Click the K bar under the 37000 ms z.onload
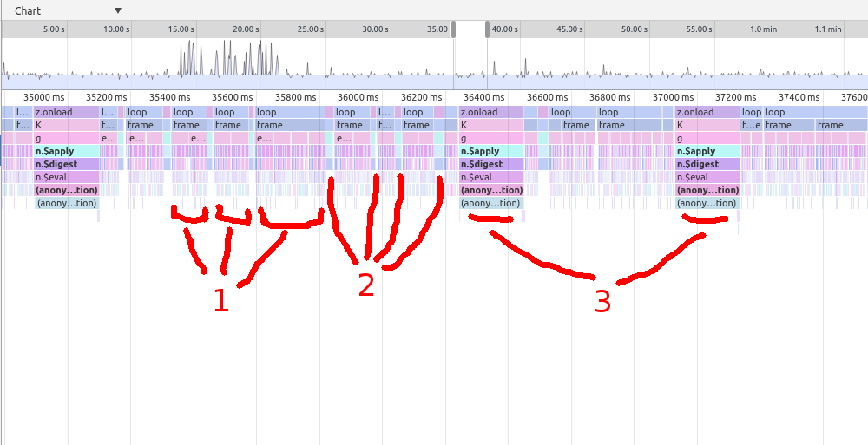The width and height of the screenshot is (868, 445). [707, 125]
